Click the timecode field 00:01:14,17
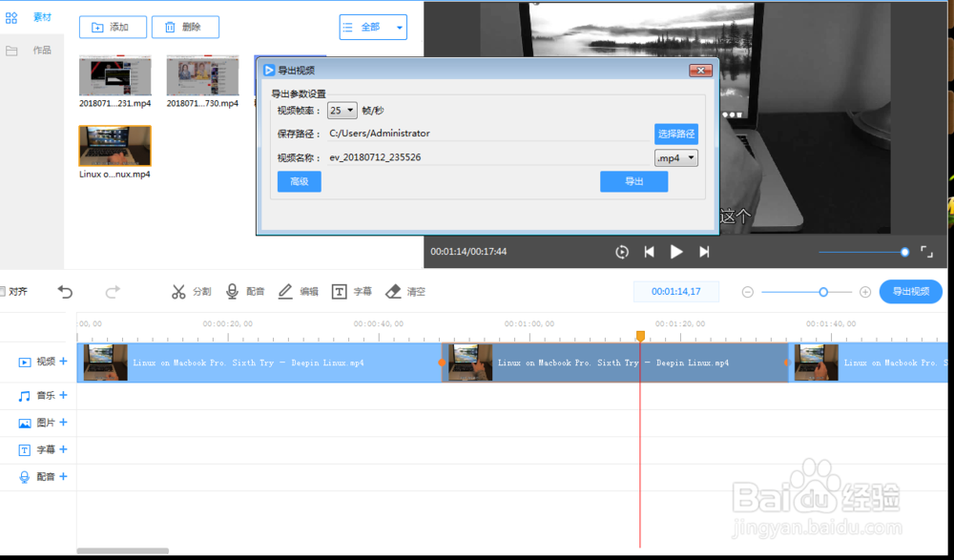This screenshot has width=954, height=560. [x=676, y=292]
